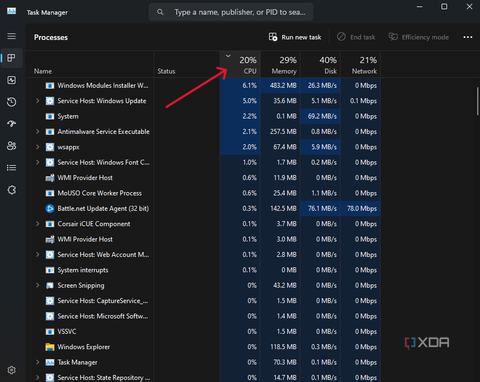Viewport: 480px width, 382px height.
Task: Click the End task button
Action: click(x=356, y=37)
